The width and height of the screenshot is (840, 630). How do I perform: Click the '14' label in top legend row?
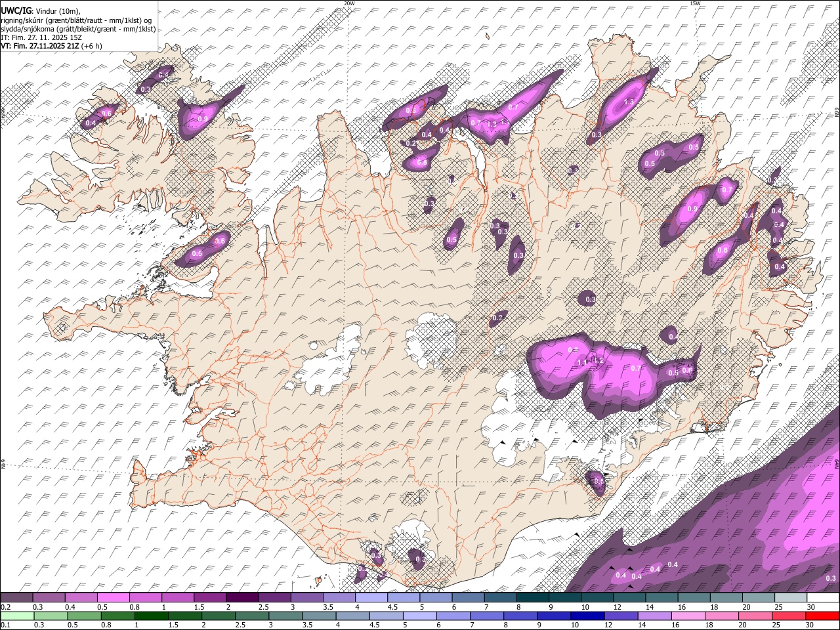pyautogui.click(x=649, y=607)
